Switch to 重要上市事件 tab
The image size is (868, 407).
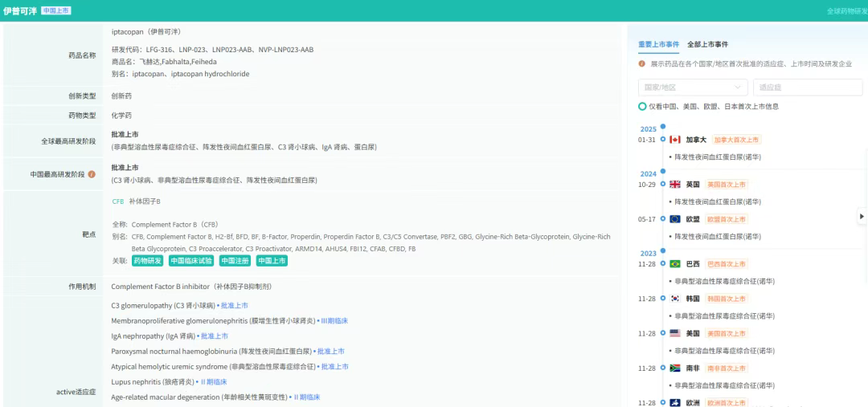click(659, 44)
